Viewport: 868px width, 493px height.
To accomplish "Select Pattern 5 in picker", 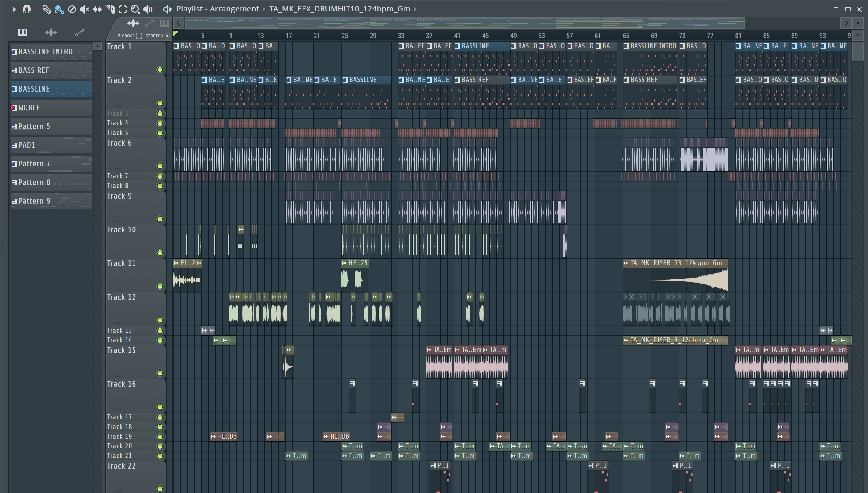I will 51,126.
